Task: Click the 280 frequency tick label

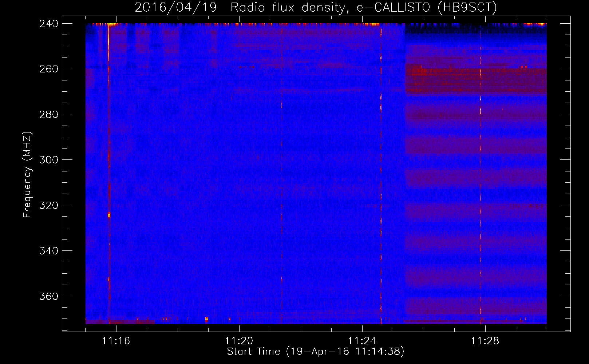Action: click(x=49, y=115)
